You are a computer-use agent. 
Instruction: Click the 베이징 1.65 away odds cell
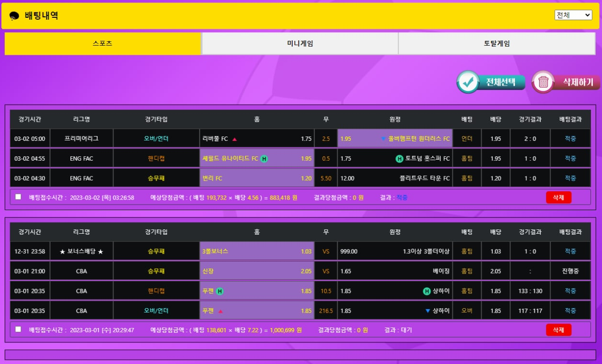click(x=395, y=271)
